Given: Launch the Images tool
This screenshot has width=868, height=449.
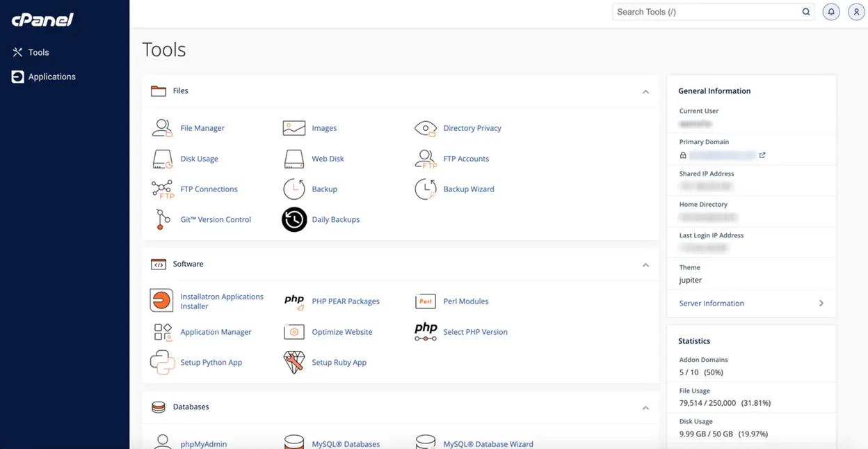Looking at the screenshot, I should pyautogui.click(x=324, y=128).
